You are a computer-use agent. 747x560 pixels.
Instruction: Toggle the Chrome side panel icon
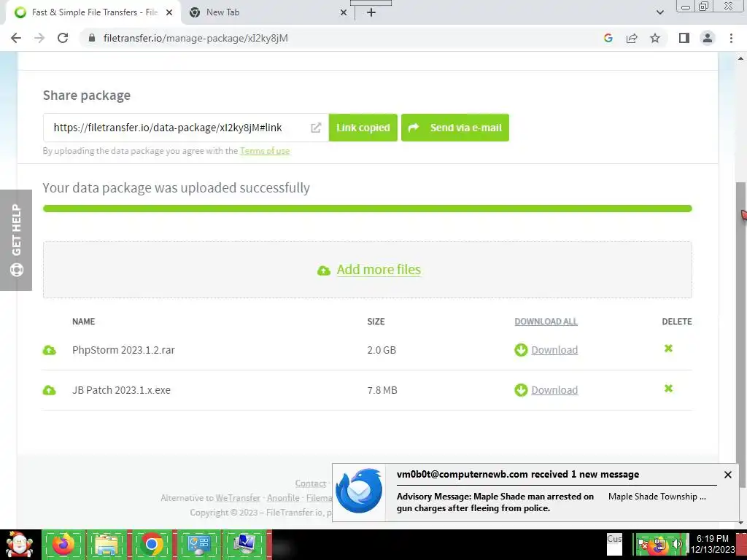coord(684,38)
